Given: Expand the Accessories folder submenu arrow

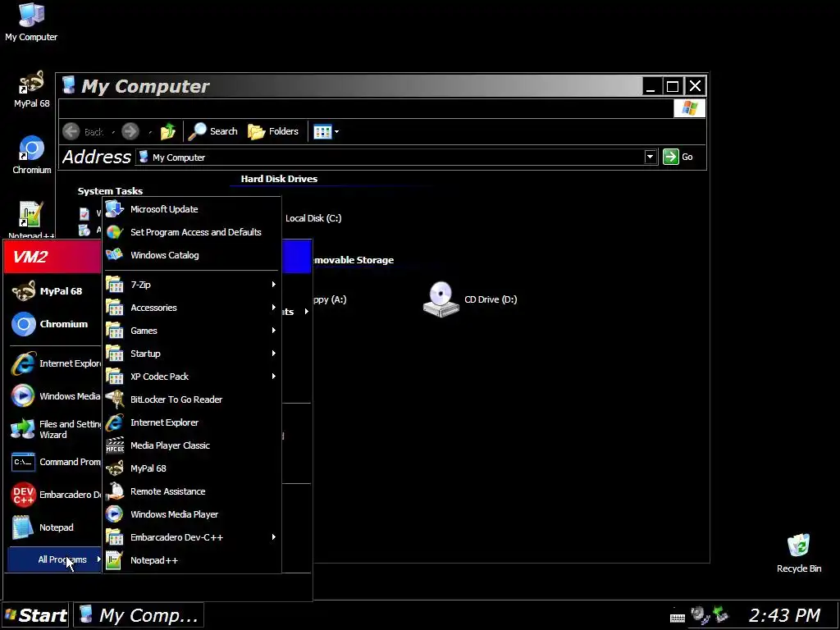Looking at the screenshot, I should click(x=274, y=308).
